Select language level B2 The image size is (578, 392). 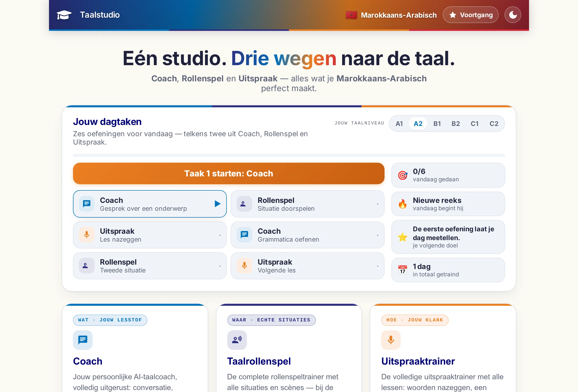coord(456,124)
